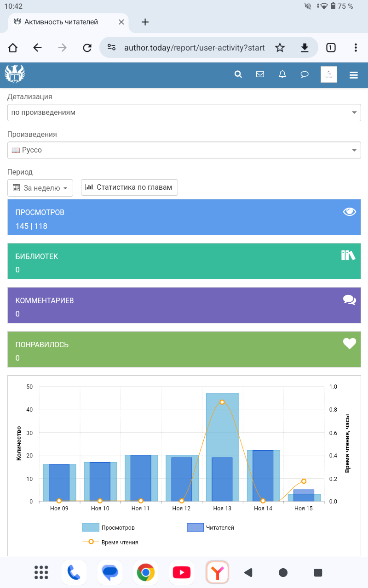
Task: Open the notifications bell icon
Action: tap(282, 74)
